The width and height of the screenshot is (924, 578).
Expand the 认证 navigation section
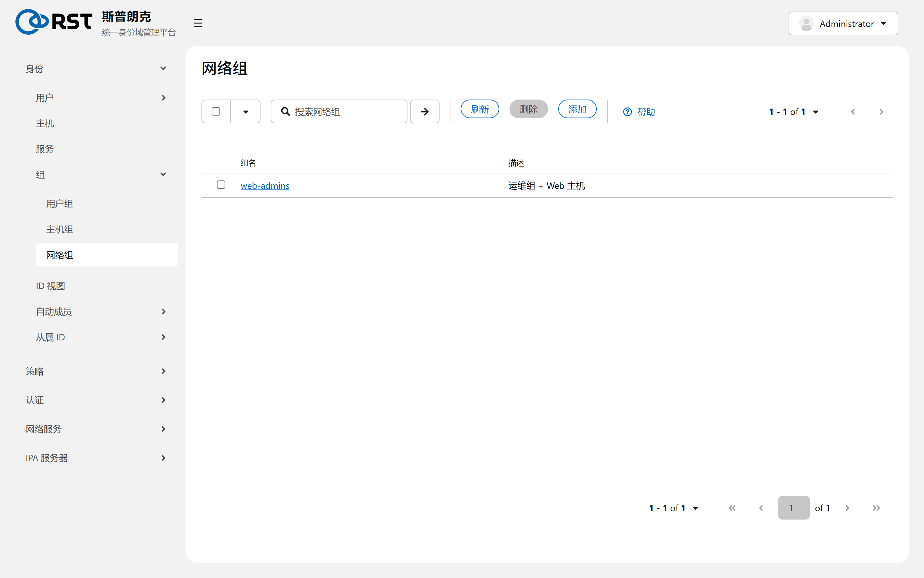pyautogui.click(x=96, y=400)
